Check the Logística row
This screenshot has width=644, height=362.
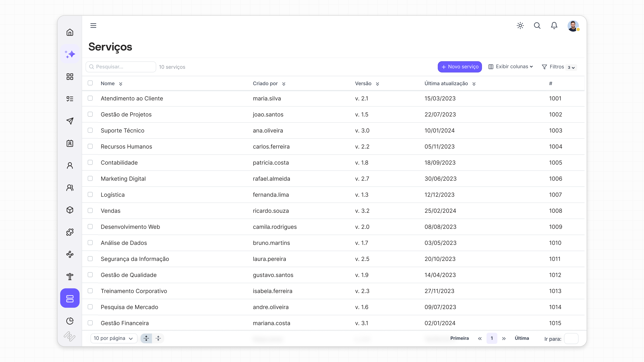(x=90, y=194)
